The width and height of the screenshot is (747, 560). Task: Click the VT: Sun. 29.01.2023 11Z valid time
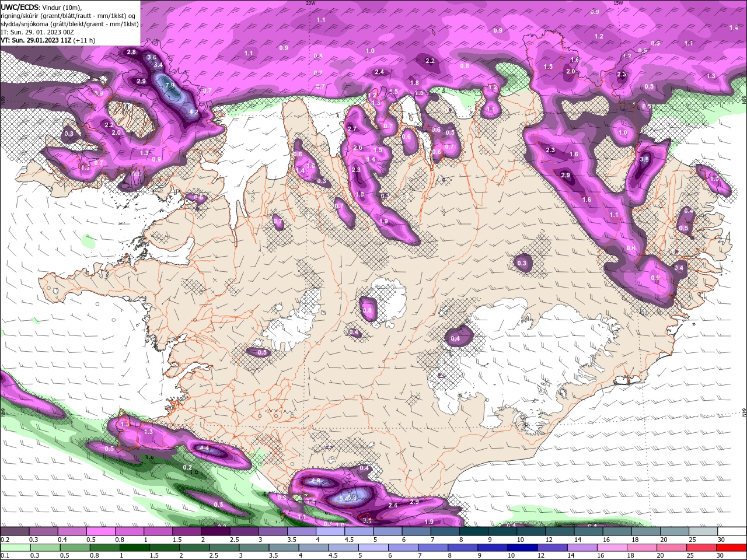click(x=36, y=40)
